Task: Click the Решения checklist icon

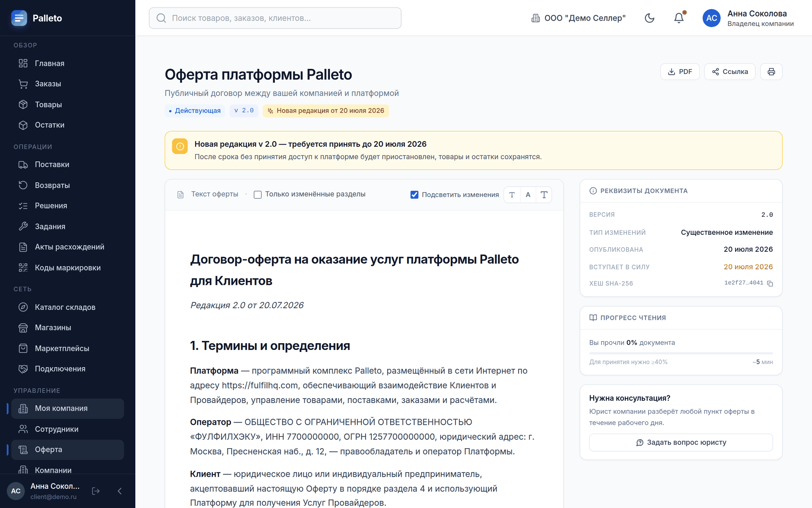Action: (x=23, y=206)
